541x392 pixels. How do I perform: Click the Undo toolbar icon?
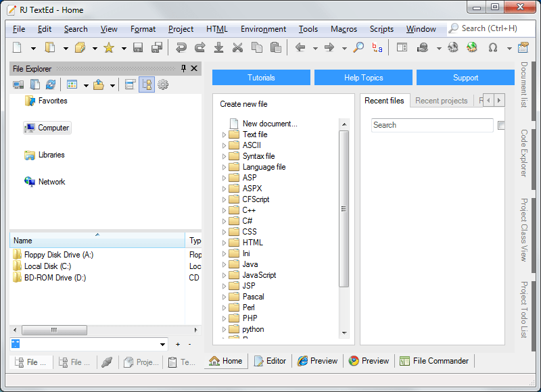click(x=181, y=47)
